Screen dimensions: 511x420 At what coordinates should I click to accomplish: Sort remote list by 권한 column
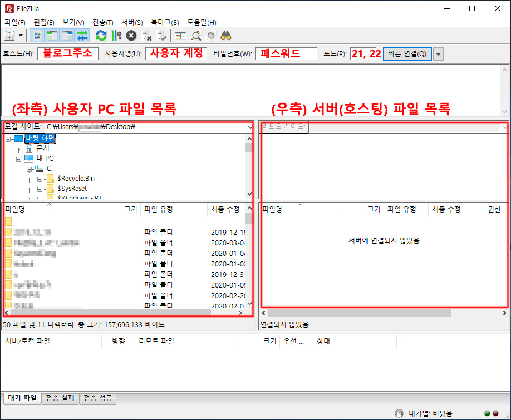coord(495,209)
